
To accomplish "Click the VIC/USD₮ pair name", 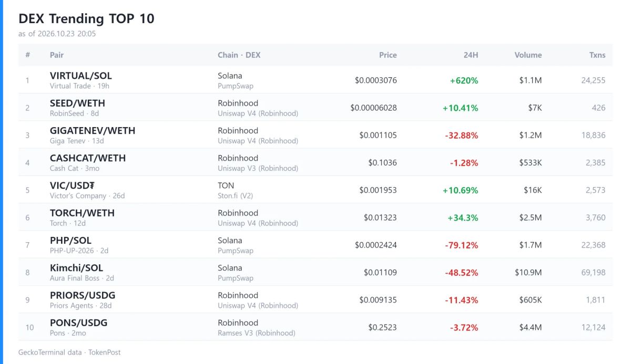I will (72, 185).
